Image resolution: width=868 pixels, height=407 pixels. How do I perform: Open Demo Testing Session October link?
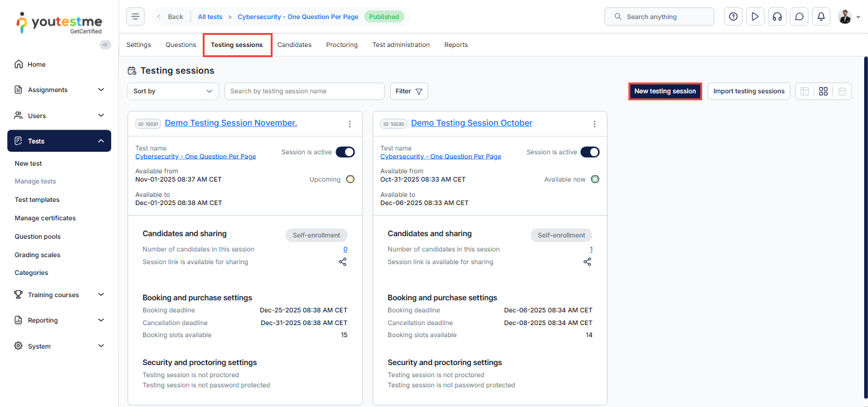pos(471,123)
